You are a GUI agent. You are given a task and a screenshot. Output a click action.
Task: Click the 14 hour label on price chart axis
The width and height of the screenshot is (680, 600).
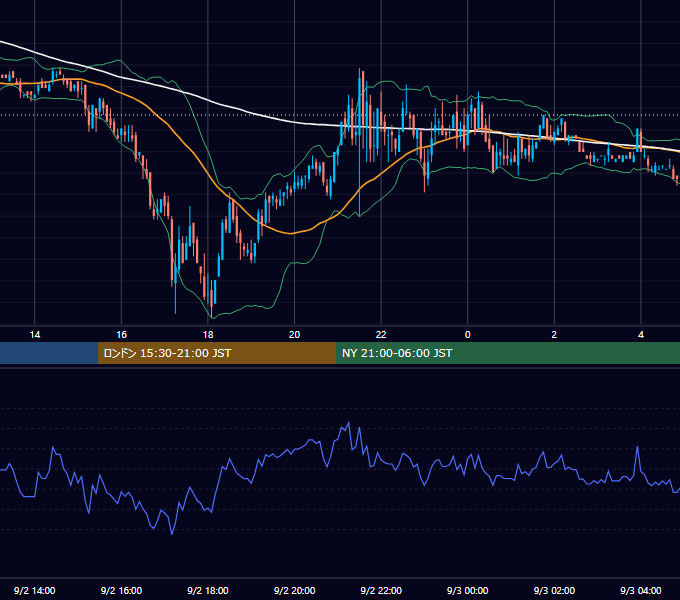tap(35, 335)
